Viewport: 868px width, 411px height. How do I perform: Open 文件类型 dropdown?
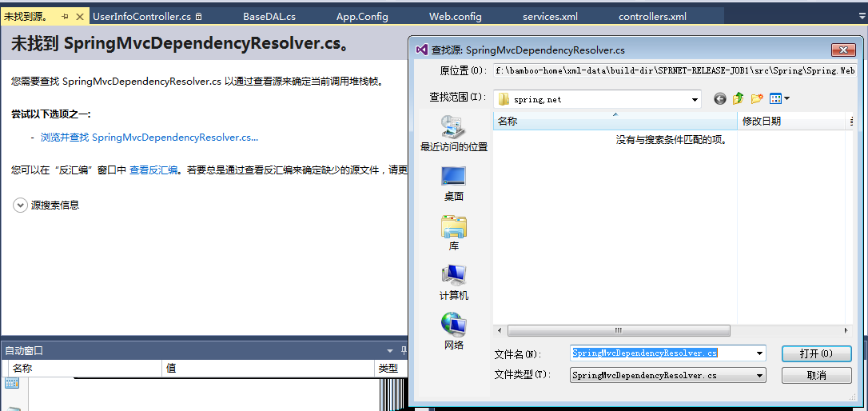click(x=759, y=376)
